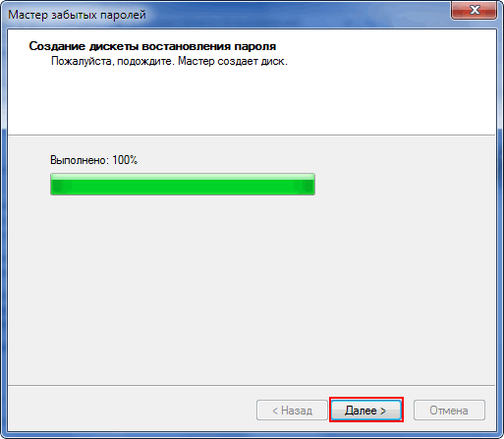Click the 100% percentage value
Viewport: 504px width, 439px height.
pos(125,160)
